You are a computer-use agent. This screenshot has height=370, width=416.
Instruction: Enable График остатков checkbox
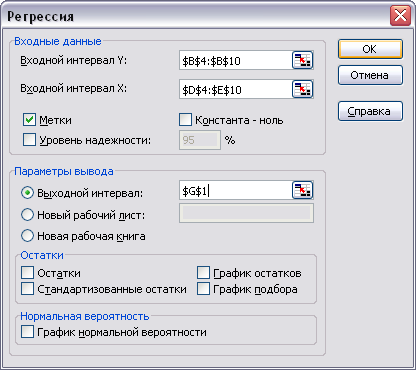(203, 272)
